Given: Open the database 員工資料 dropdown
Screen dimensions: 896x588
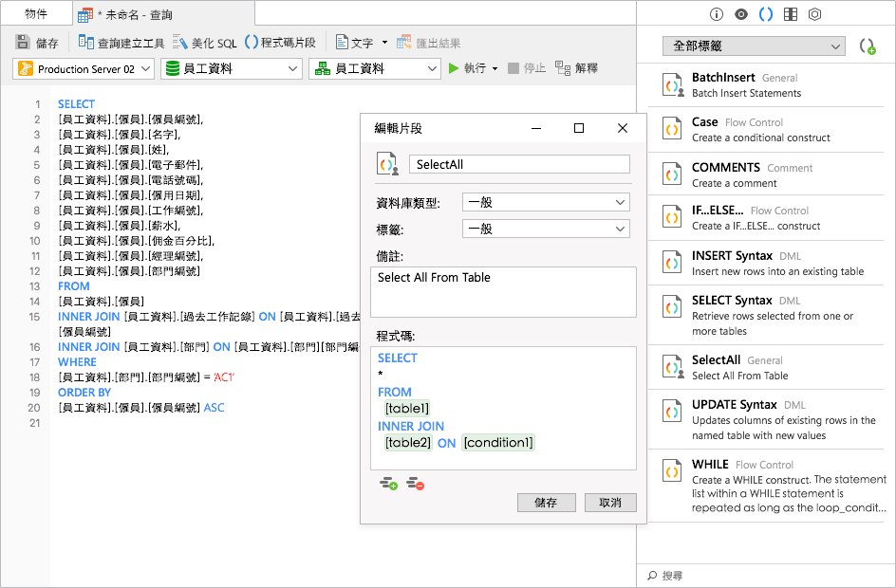Looking at the screenshot, I should (x=232, y=68).
